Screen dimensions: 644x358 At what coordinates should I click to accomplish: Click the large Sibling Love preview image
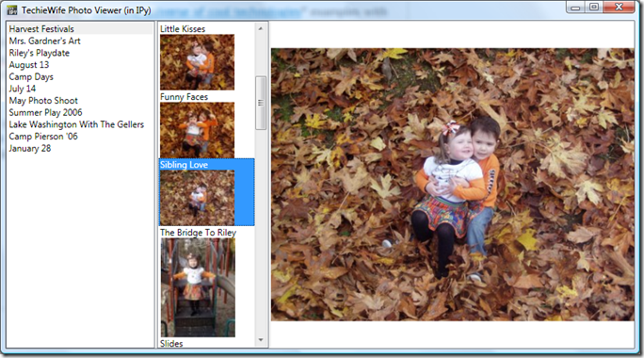pyautogui.click(x=453, y=185)
